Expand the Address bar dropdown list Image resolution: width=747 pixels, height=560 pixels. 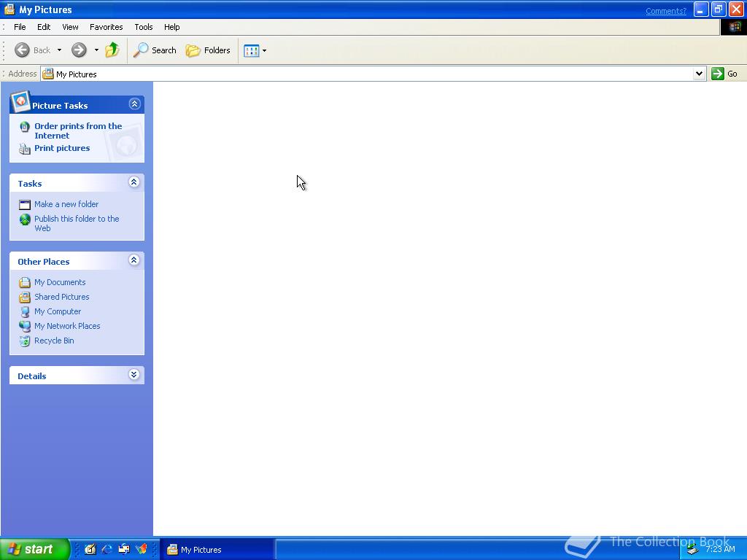click(699, 74)
